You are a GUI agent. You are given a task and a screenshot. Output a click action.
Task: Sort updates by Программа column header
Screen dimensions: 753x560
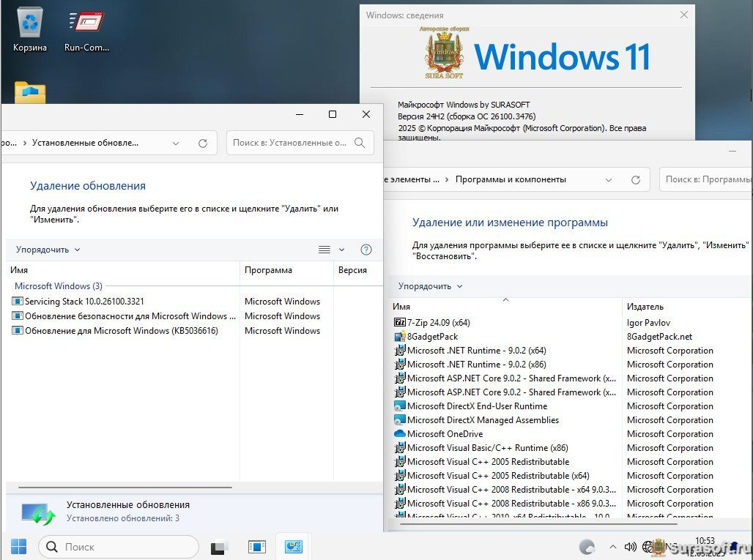(x=286, y=270)
